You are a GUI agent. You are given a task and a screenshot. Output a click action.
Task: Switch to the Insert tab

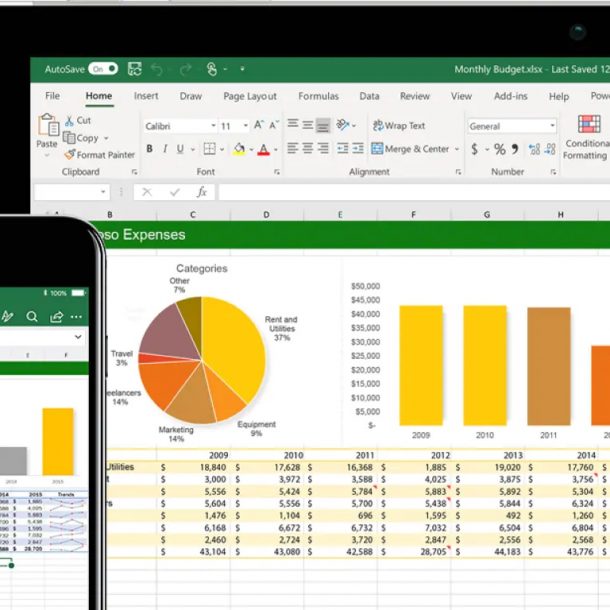point(146,96)
